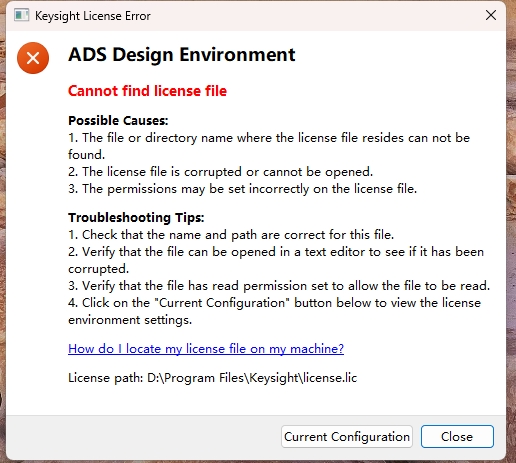Click the 'ADS Design Environment' title
The image size is (516, 463).
[x=182, y=54]
